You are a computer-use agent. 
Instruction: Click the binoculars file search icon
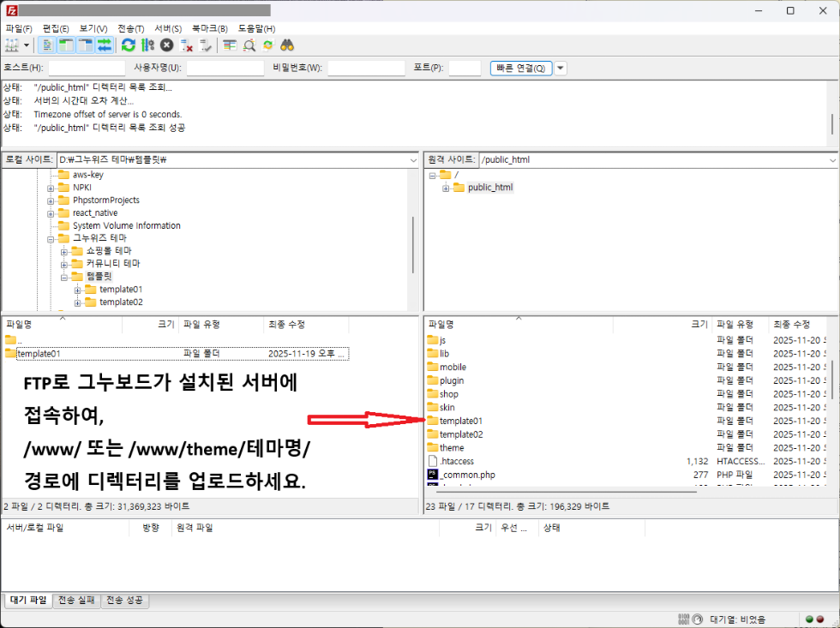[287, 45]
